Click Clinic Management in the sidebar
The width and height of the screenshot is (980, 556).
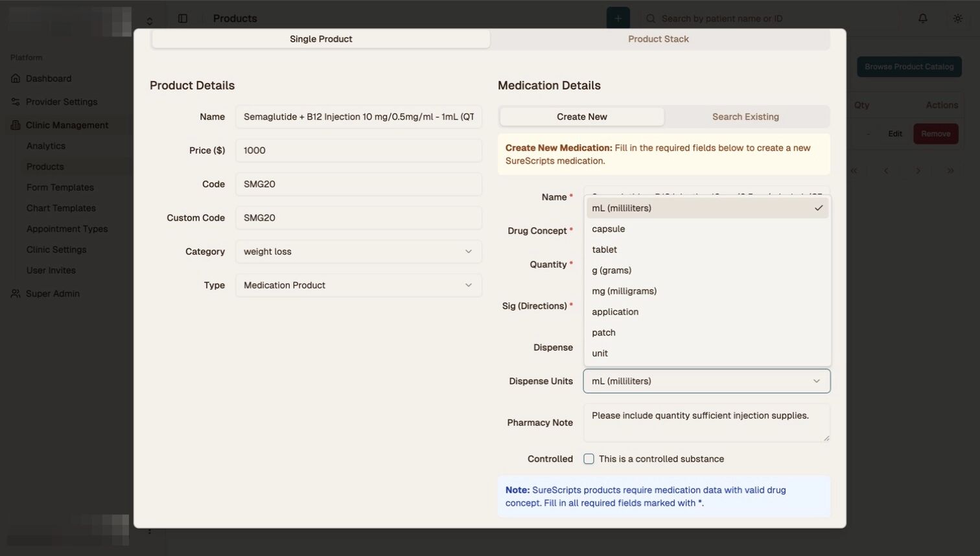click(67, 125)
